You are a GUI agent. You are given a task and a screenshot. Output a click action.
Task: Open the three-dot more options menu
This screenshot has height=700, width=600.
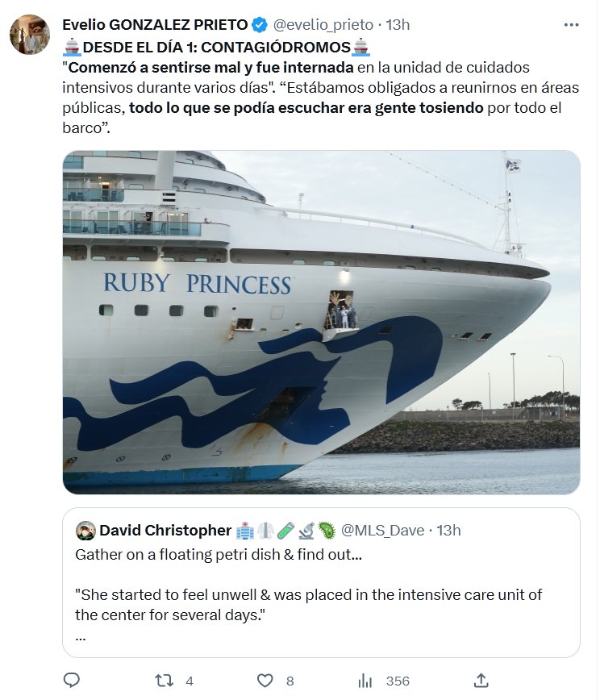coord(571,24)
